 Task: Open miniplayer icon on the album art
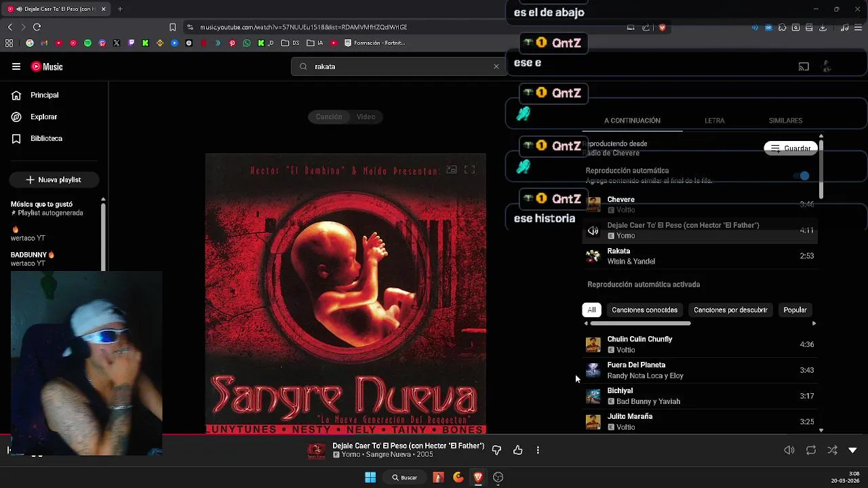451,170
